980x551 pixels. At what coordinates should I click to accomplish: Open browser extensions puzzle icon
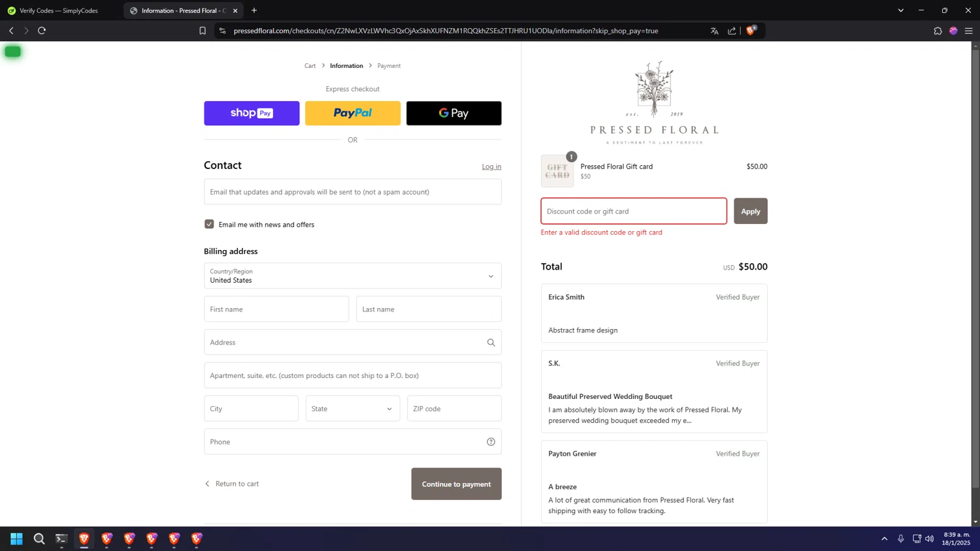click(938, 31)
